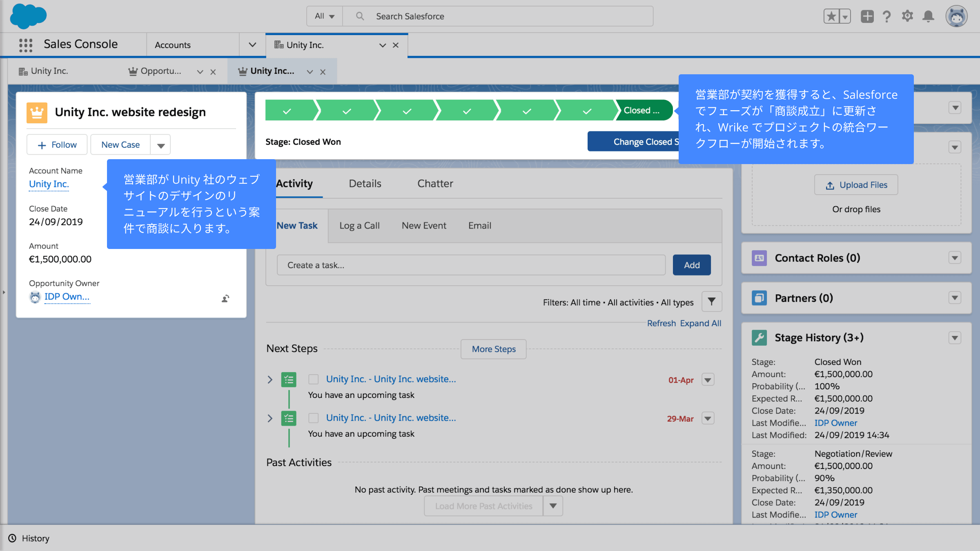Open the Unity Inc. workspace tab chevron

383,45
